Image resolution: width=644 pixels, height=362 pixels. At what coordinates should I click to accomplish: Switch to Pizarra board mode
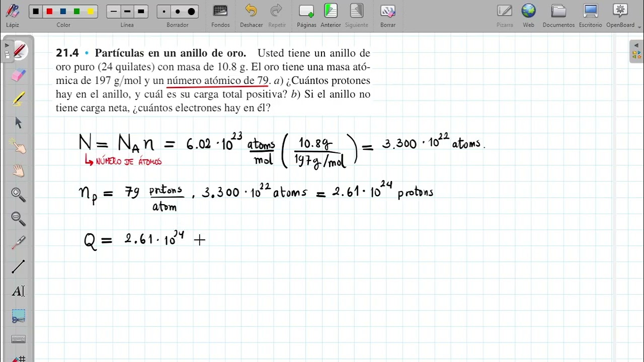click(505, 15)
